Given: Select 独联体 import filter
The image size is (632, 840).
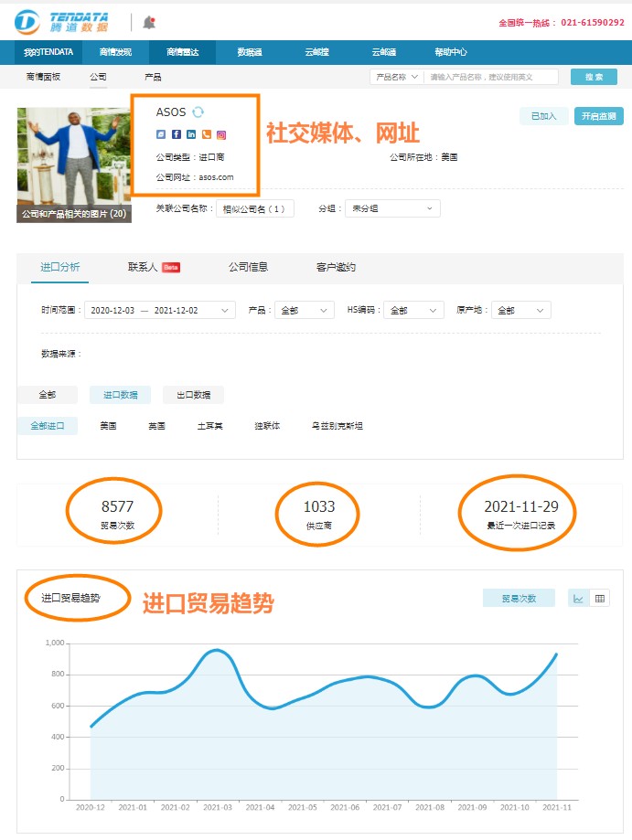Looking at the screenshot, I should tap(267, 426).
